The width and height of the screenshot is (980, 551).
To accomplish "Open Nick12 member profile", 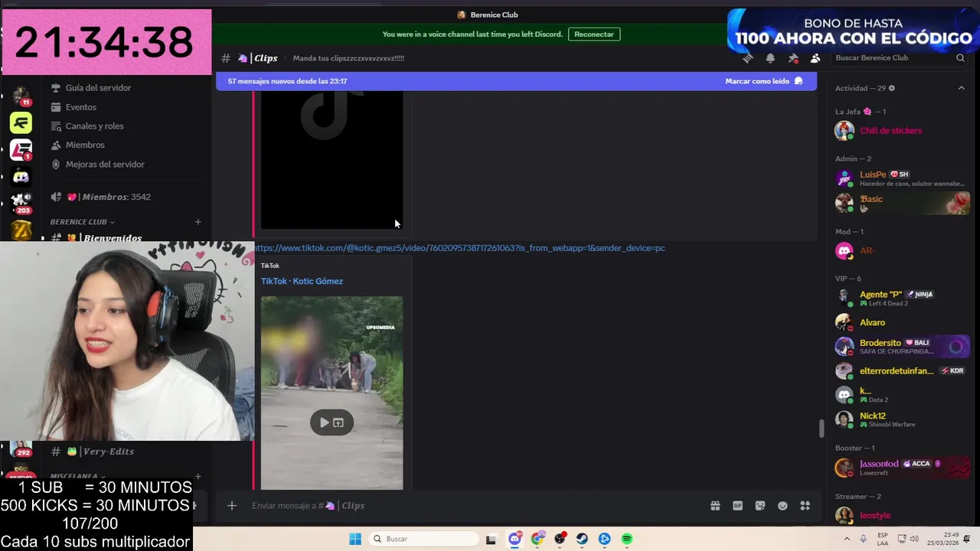I will pos(902,419).
